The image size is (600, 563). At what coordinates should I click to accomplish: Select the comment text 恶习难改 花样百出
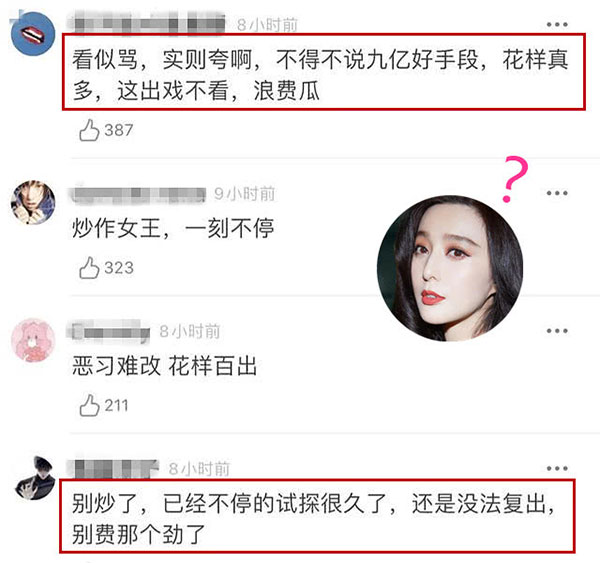[165, 366]
